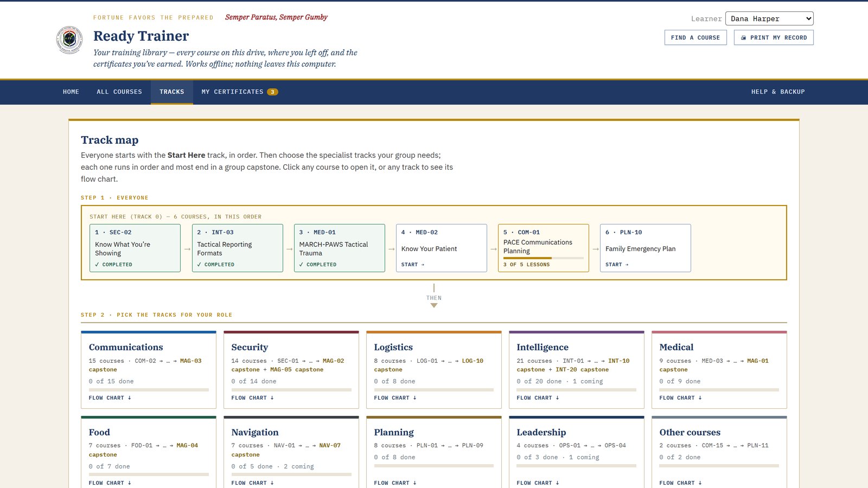Click the Security track heading
Image resolution: width=868 pixels, height=488 pixels.
(250, 347)
